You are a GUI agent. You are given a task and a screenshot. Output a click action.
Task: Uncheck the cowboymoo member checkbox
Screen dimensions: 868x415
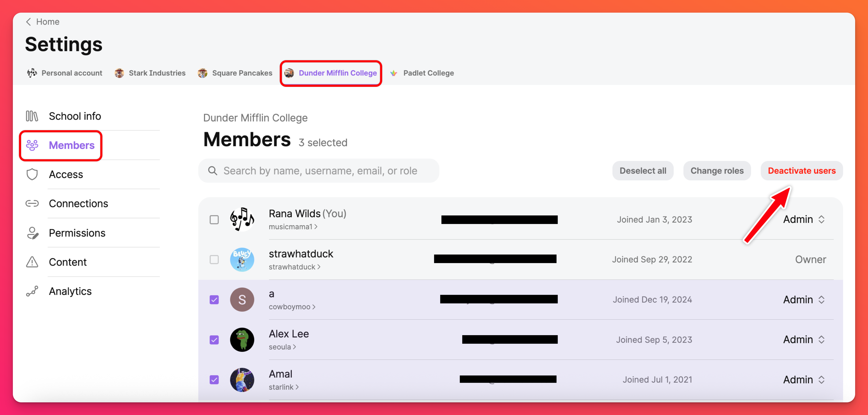click(214, 300)
